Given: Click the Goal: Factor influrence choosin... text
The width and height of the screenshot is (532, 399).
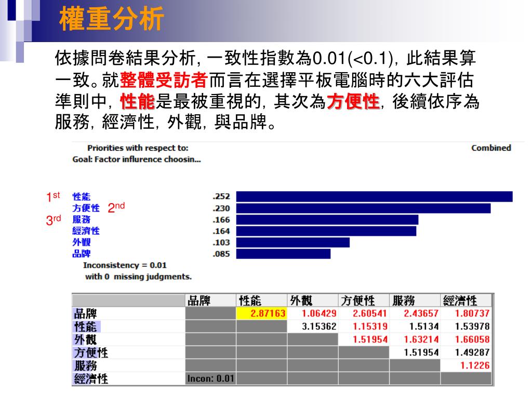Looking at the screenshot, I should (x=137, y=159).
